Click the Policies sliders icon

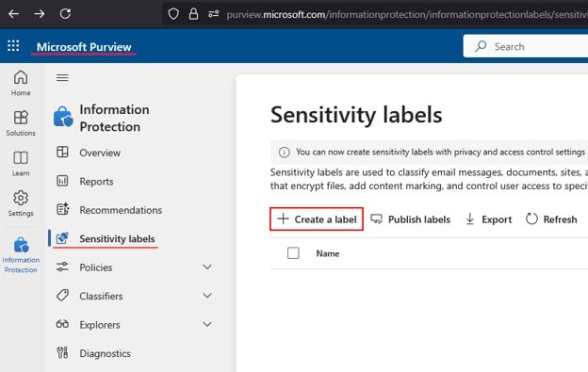click(x=62, y=267)
